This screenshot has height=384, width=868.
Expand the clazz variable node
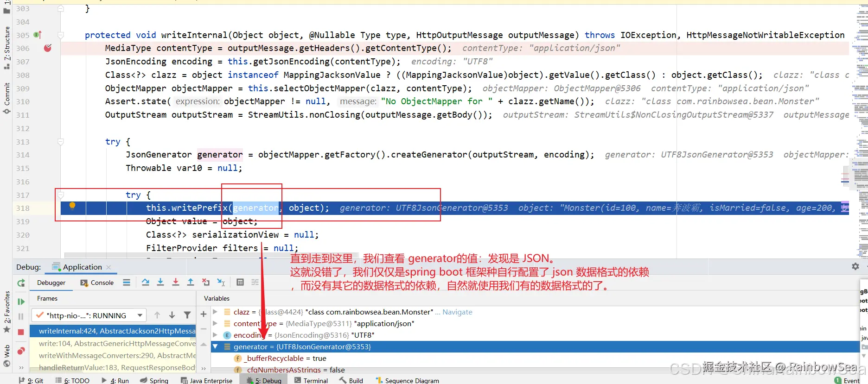(215, 312)
